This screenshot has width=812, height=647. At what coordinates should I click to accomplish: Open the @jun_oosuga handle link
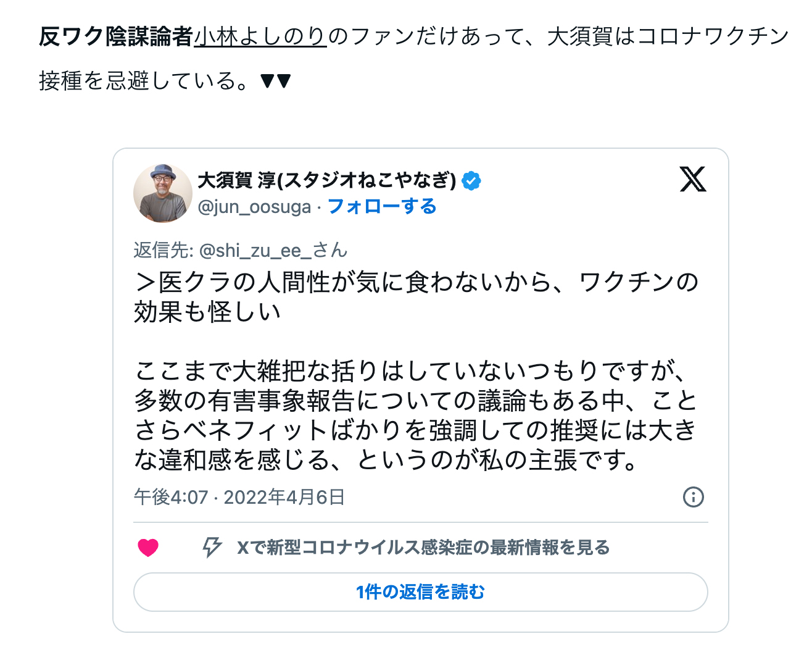click(254, 207)
